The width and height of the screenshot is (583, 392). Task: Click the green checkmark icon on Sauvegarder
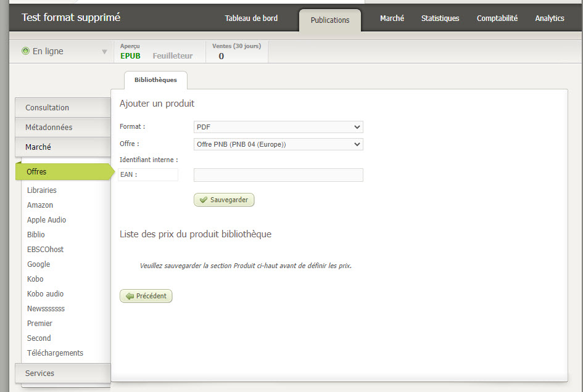(203, 200)
